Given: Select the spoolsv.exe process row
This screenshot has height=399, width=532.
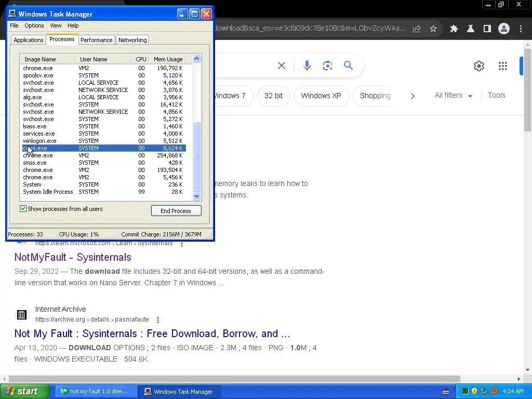Looking at the screenshot, I should click(x=103, y=75).
